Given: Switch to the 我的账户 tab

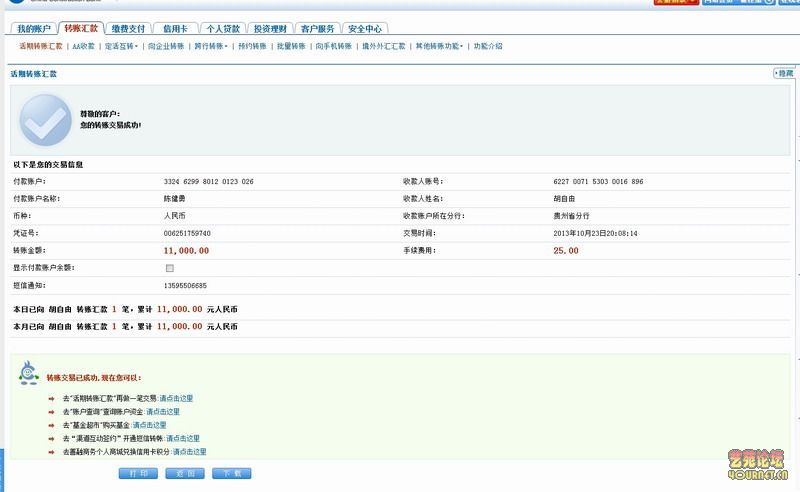Looking at the screenshot, I should (33, 29).
